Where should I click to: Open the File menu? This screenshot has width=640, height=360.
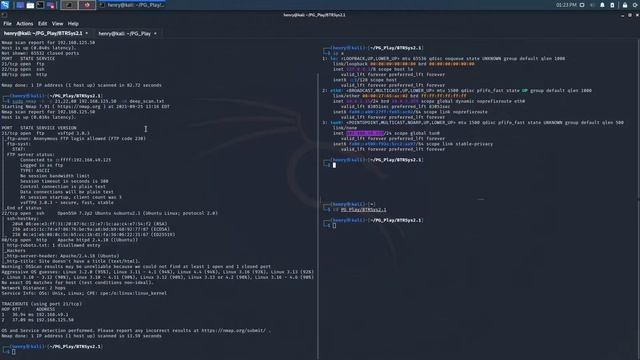(7, 24)
